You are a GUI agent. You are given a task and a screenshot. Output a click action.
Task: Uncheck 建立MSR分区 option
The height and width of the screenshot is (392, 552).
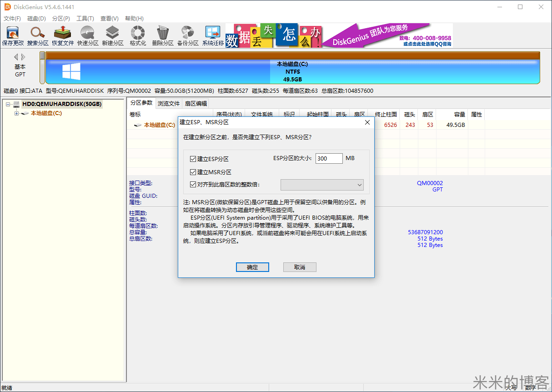[x=193, y=171]
